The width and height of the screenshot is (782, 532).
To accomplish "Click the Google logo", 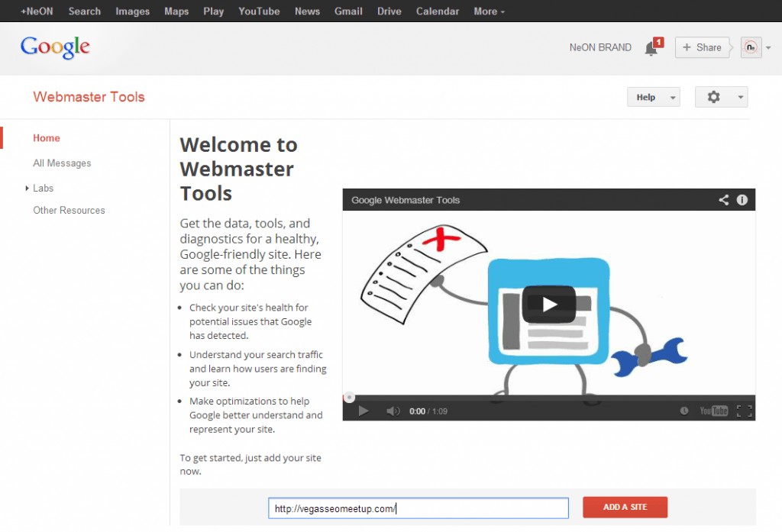I will point(55,47).
